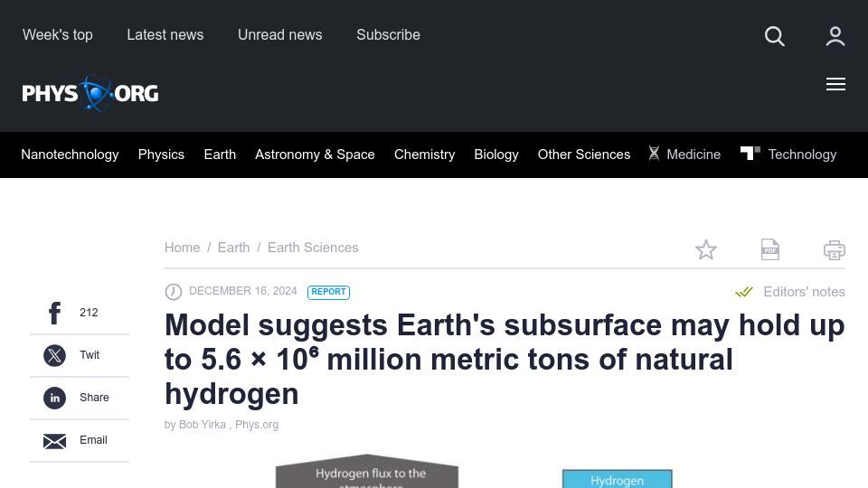Click the REPORT badge
This screenshot has height=488, width=868.
click(328, 292)
